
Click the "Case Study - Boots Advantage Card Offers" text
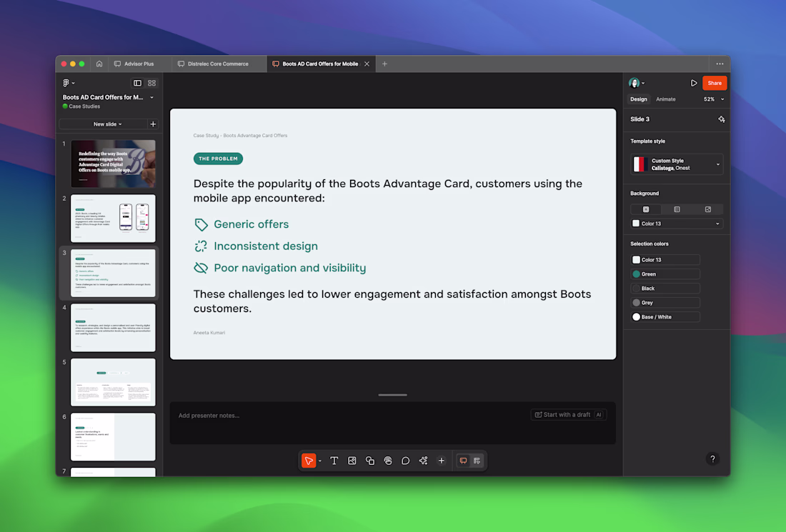tap(240, 135)
